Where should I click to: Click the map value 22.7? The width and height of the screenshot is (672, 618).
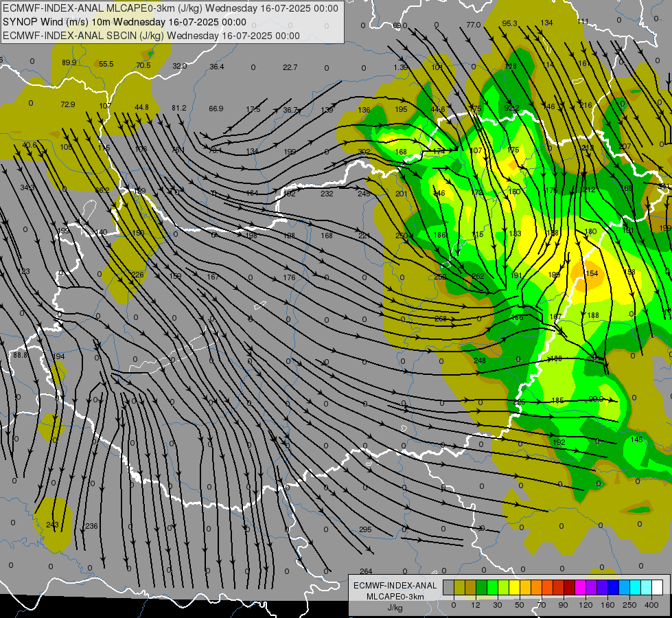coord(290,67)
